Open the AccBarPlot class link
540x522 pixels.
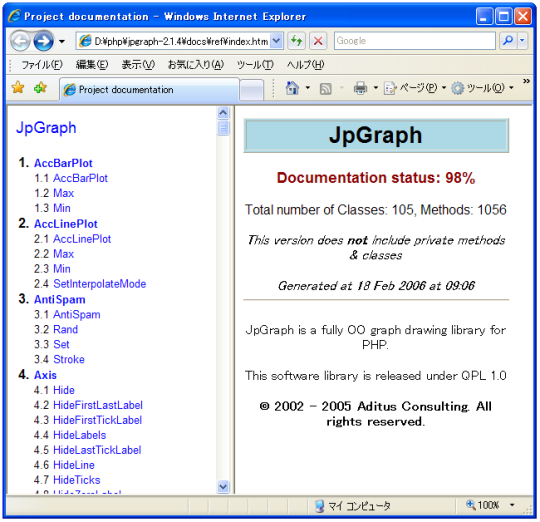63,163
